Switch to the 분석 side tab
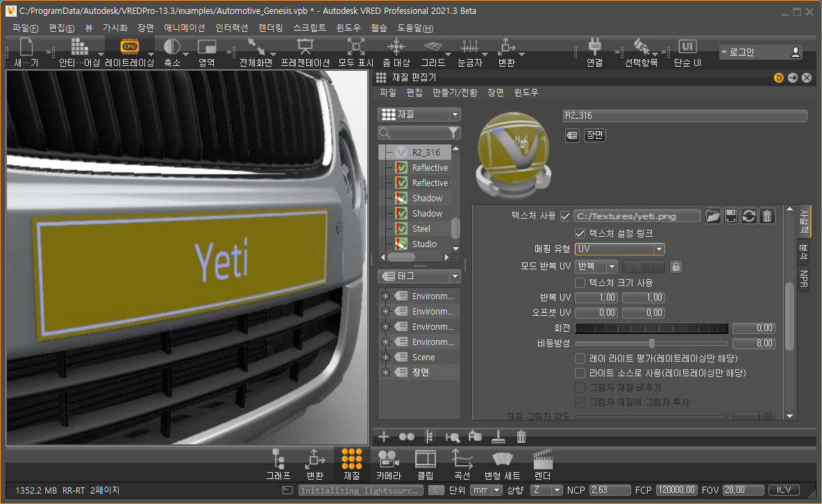This screenshot has width=822, height=504. (x=803, y=252)
